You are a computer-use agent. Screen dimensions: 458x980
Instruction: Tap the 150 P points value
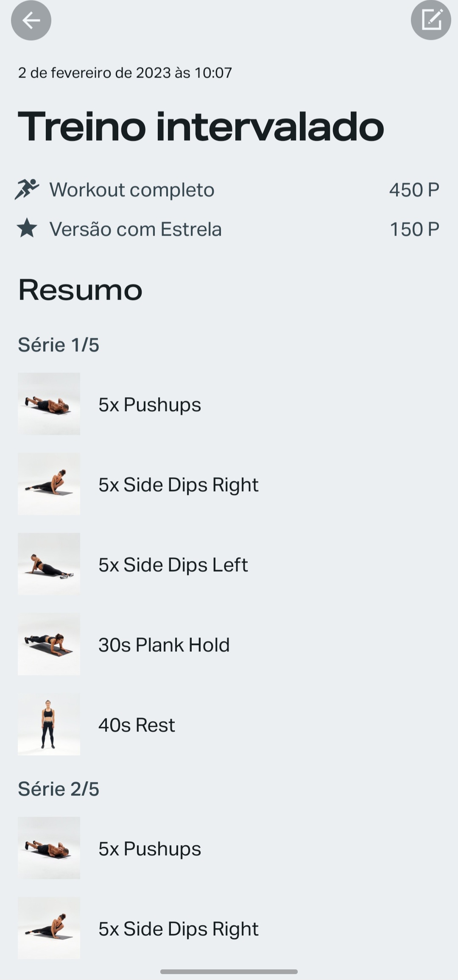click(x=414, y=229)
